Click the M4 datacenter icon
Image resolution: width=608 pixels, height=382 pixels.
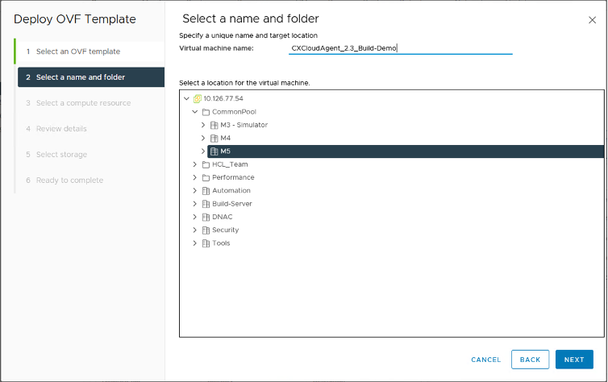(214, 138)
